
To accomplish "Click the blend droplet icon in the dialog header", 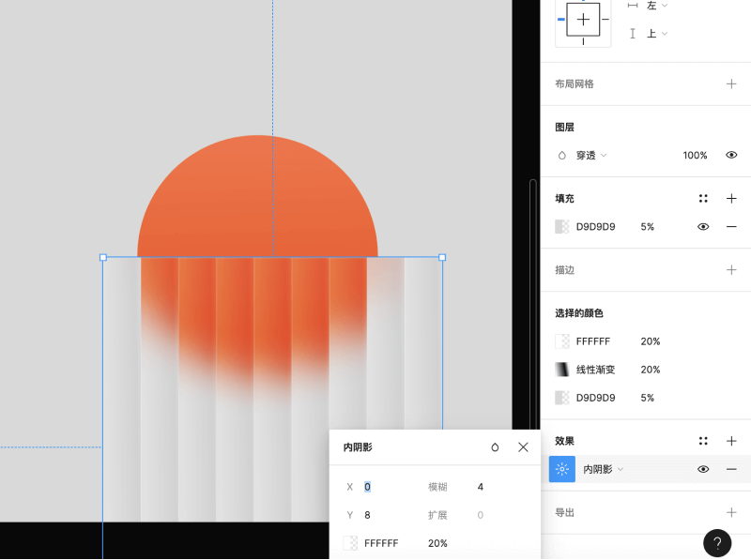I will (x=495, y=447).
